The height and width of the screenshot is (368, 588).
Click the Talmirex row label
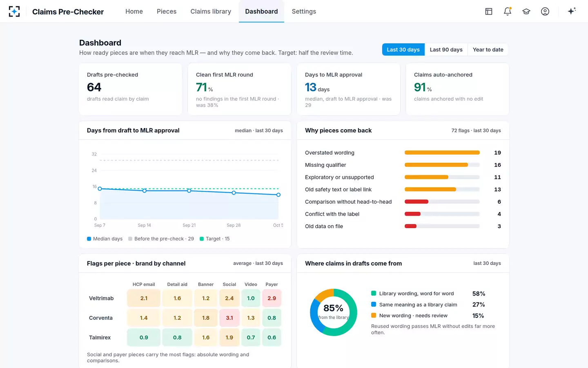(100, 337)
